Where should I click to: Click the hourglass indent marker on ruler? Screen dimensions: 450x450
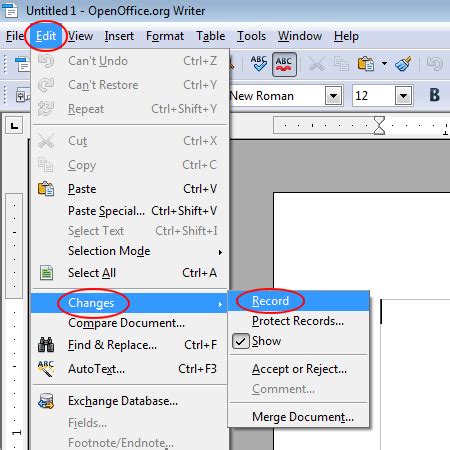(x=379, y=125)
